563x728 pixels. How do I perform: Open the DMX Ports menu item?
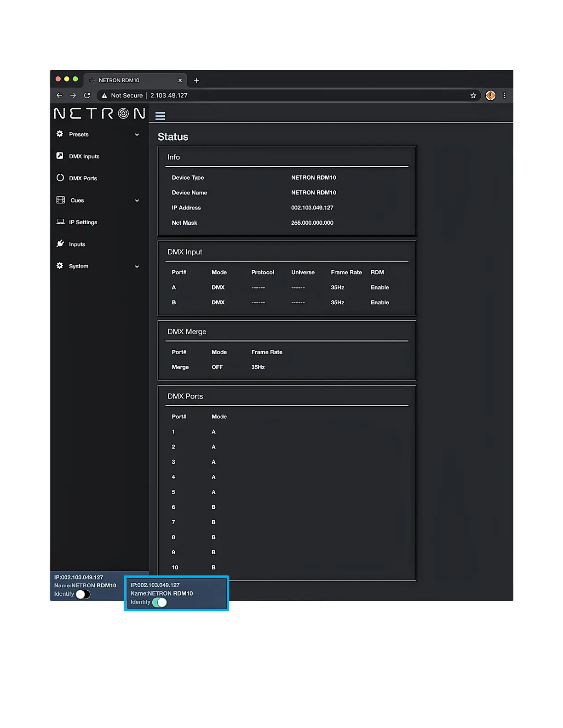tap(83, 178)
